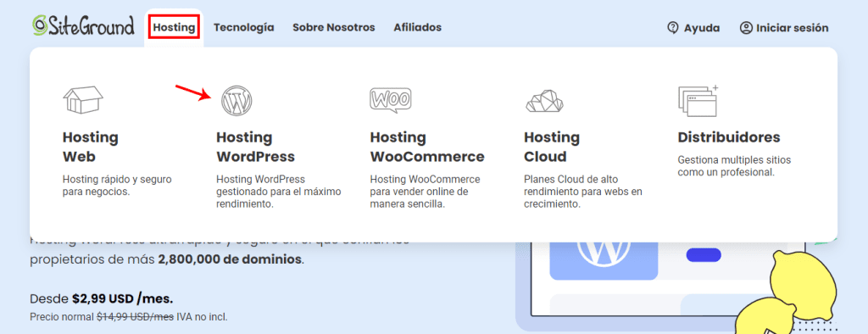This screenshot has height=334, width=868.
Task: Click 'Hosting rápido y seguro para negocios' text
Action: click(x=117, y=186)
